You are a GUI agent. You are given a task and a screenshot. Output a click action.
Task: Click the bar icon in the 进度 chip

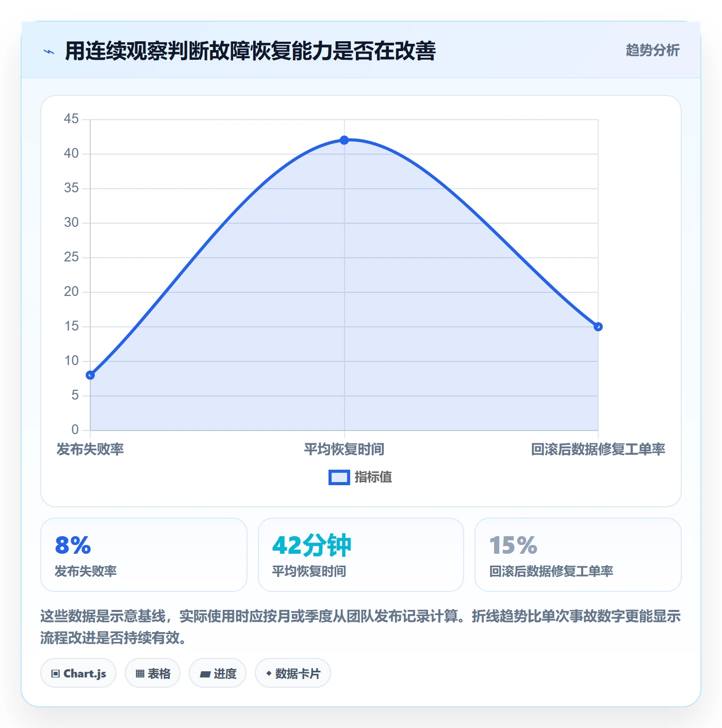205,674
